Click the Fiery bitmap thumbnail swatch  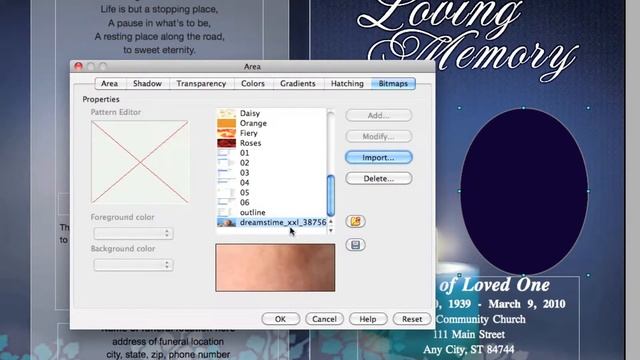point(227,133)
